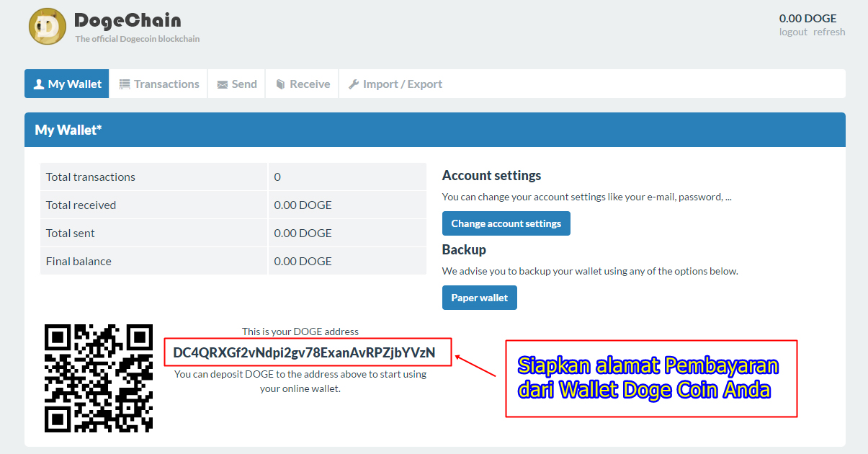Click the Final balance value 0.00 DOGE
Viewport: 868px width, 454px height.
click(303, 261)
